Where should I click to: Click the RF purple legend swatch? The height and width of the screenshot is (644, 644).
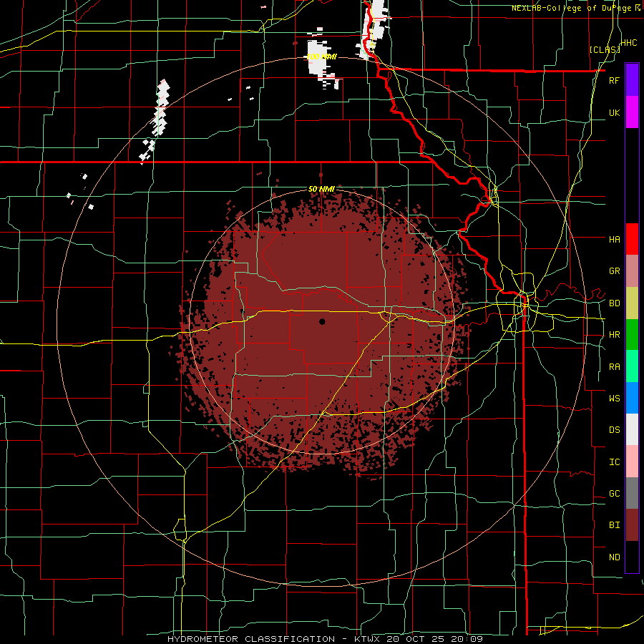point(632,80)
